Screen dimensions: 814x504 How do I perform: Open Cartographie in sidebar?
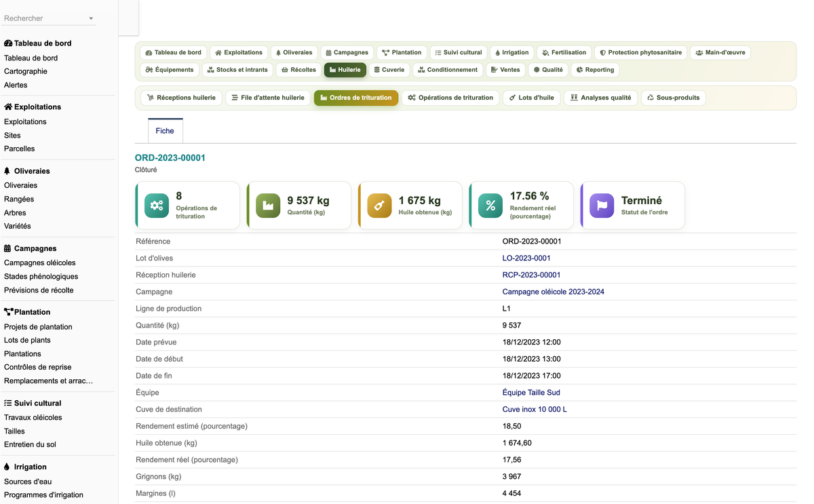26,71
